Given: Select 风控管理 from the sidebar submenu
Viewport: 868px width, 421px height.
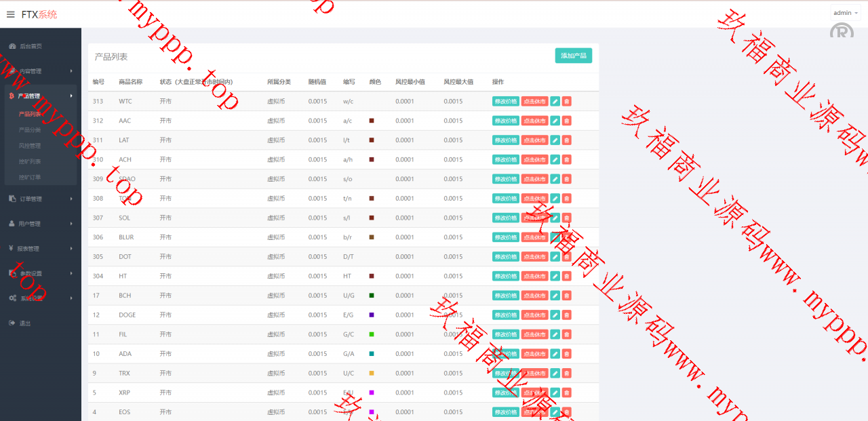Looking at the screenshot, I should coord(30,145).
